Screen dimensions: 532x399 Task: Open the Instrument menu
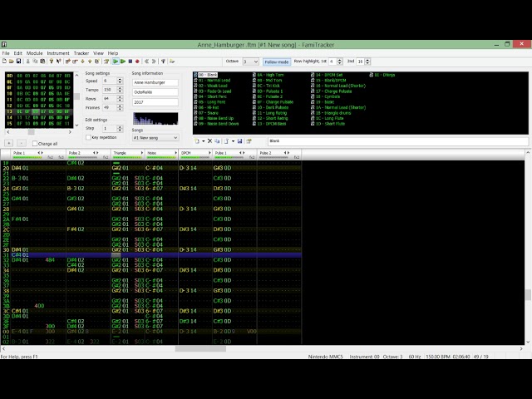[58, 53]
